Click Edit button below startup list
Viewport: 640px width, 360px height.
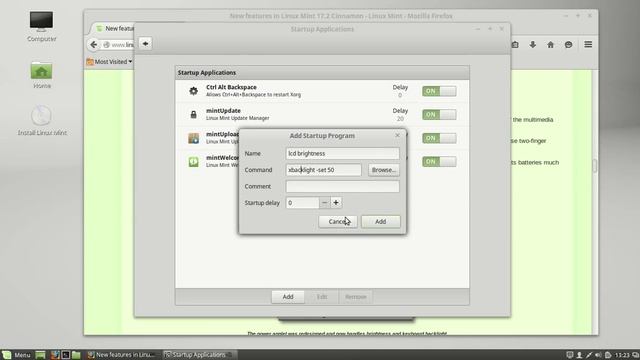[x=322, y=297]
